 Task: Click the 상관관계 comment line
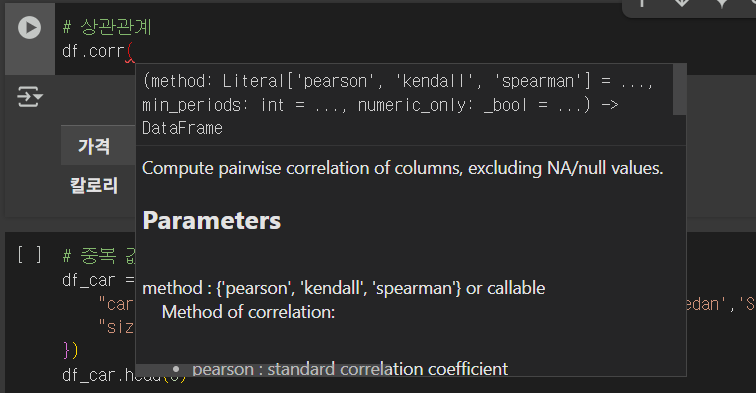[107, 27]
